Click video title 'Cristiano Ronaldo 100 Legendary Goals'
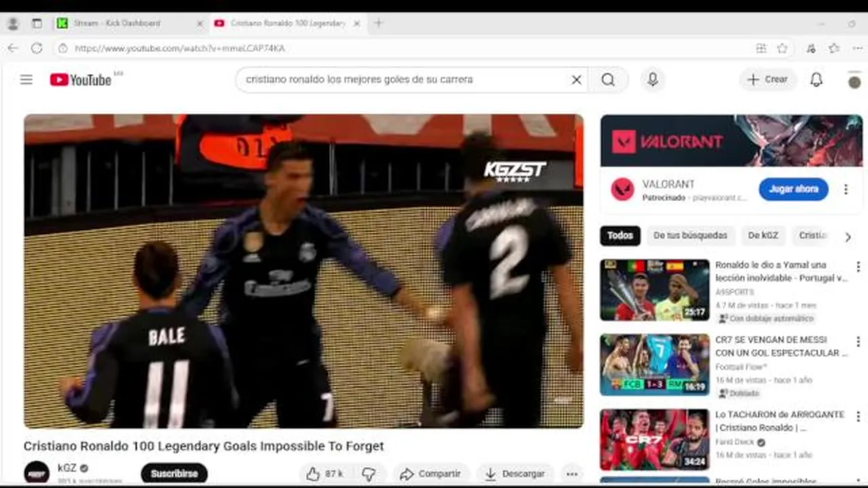868x488 pixels. coord(203,446)
